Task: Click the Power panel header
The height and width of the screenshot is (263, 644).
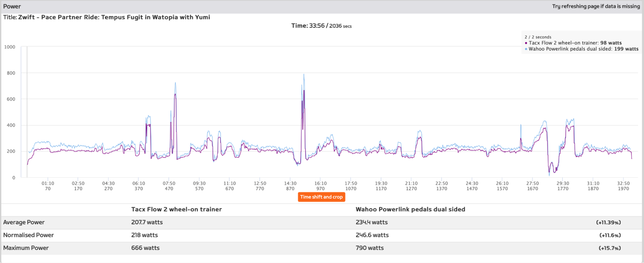Action: coord(322,6)
